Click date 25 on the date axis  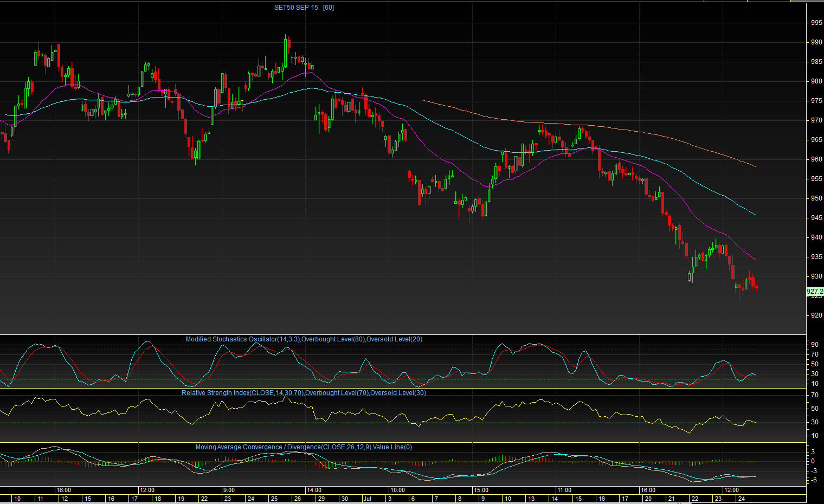point(274,499)
